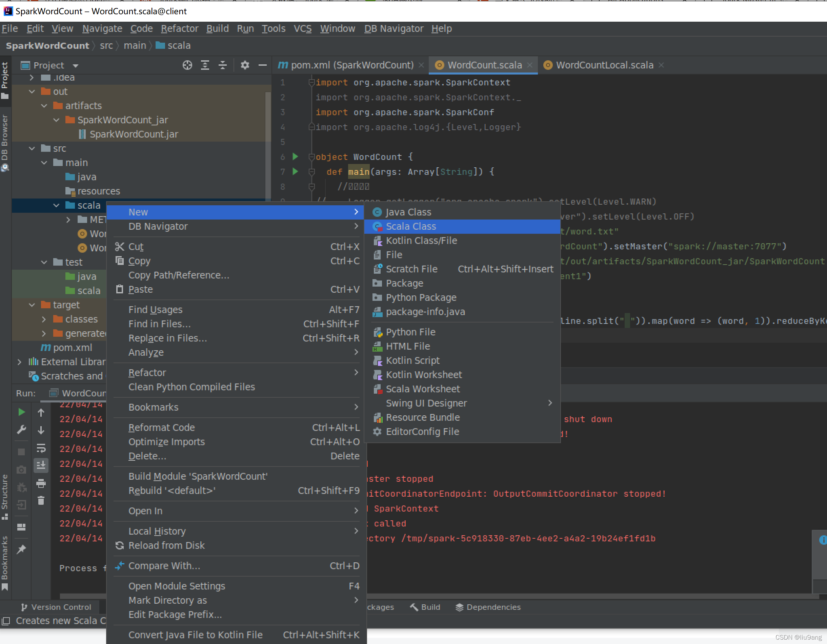Image resolution: width=827 pixels, height=644 pixels.
Task: Select EditorConfig File in New submenu
Action: click(462, 432)
